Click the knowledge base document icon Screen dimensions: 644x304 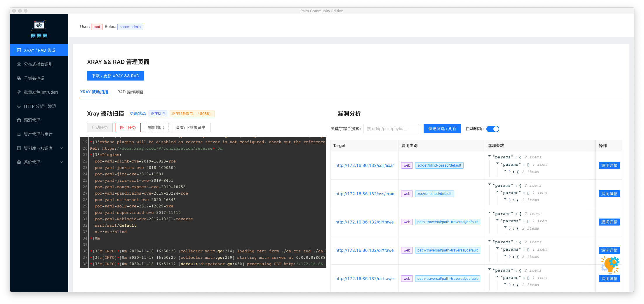coord(19,148)
